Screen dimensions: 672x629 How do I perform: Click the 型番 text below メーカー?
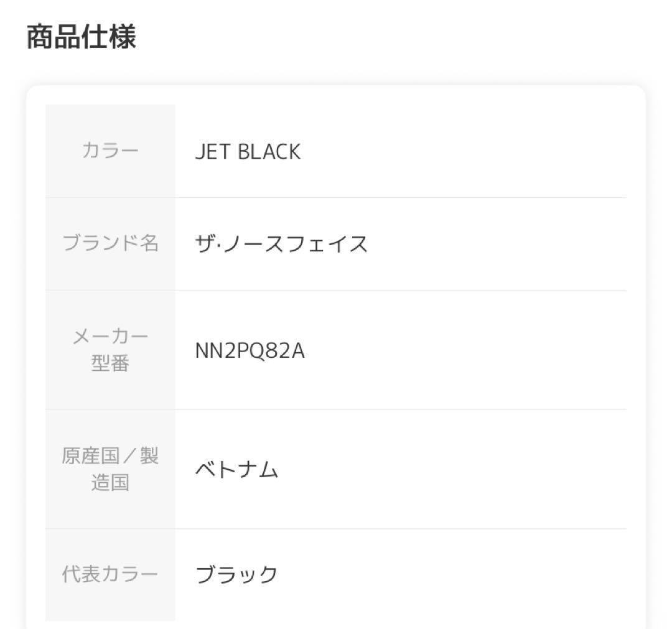point(110,363)
